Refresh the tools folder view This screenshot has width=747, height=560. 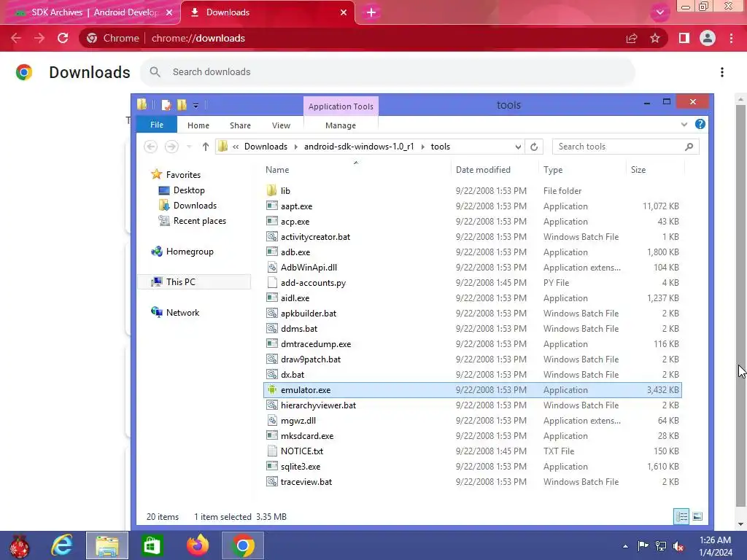[534, 147]
